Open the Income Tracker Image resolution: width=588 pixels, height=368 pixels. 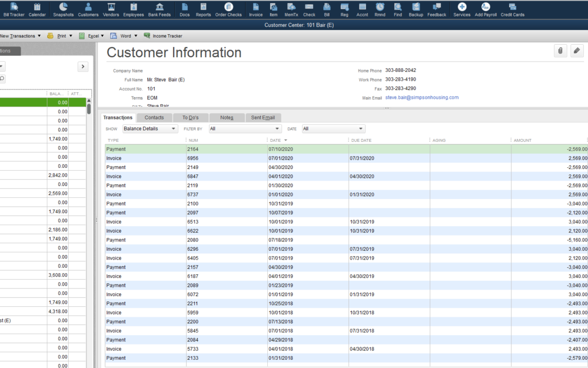click(x=163, y=36)
